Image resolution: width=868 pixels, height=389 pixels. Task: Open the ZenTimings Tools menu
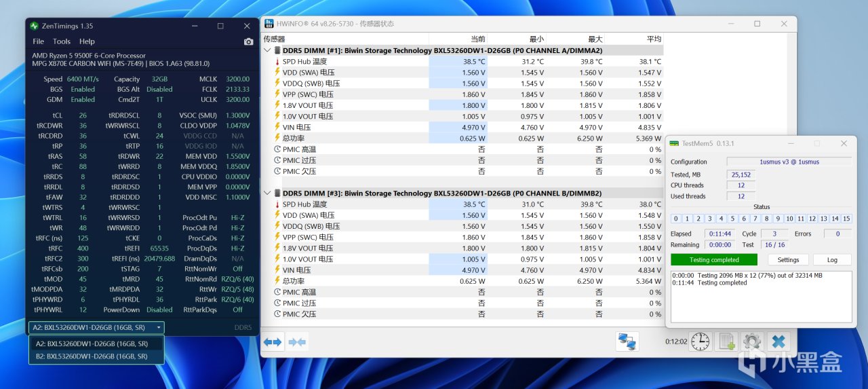click(x=62, y=41)
